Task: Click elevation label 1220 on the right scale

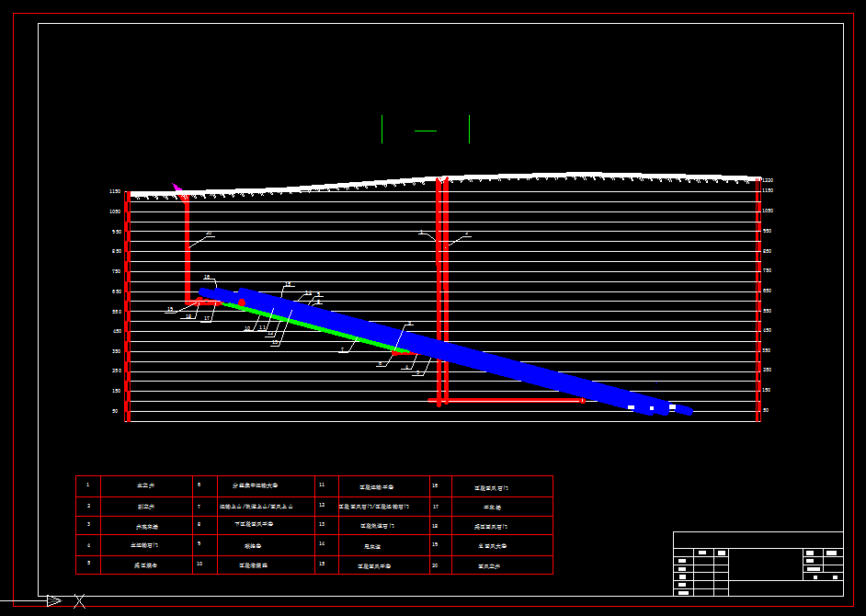Action: click(x=768, y=180)
